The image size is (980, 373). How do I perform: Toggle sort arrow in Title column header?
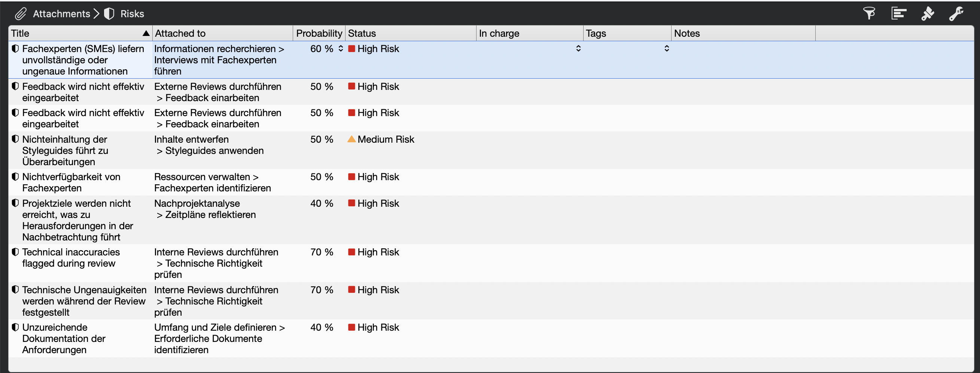tap(146, 33)
